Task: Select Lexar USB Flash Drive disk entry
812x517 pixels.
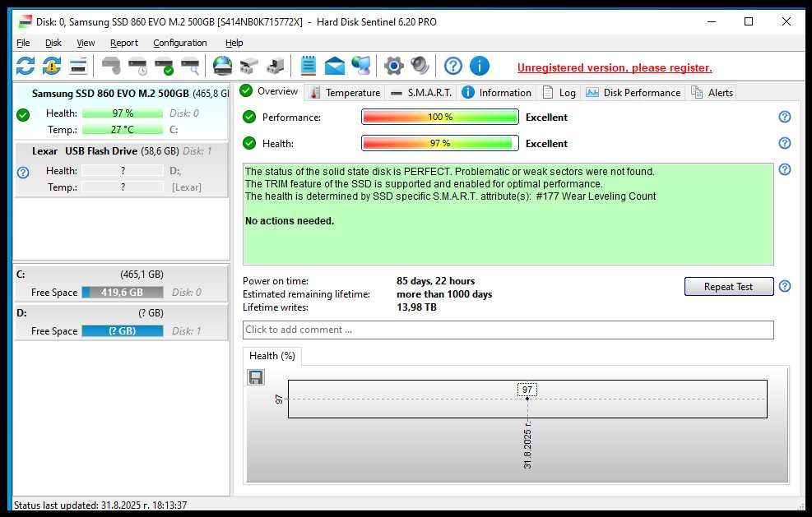Action: pos(121,170)
